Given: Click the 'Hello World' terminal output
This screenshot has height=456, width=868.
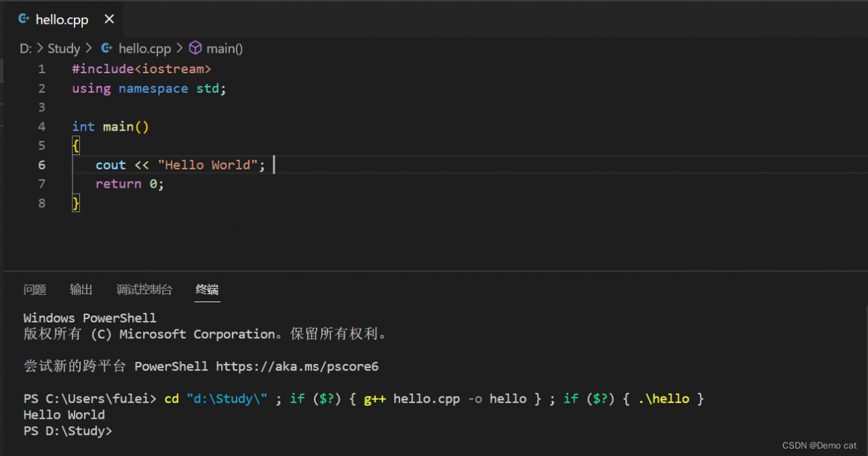Looking at the screenshot, I should pos(64,415).
